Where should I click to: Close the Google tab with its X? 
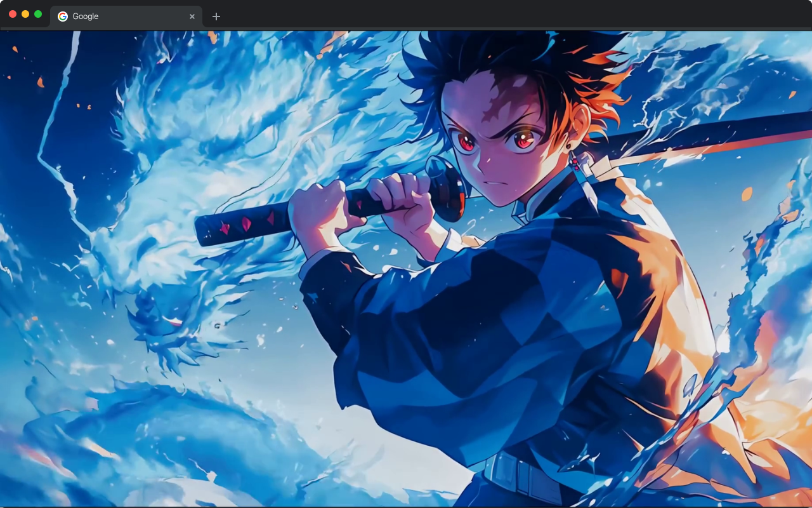tap(192, 17)
